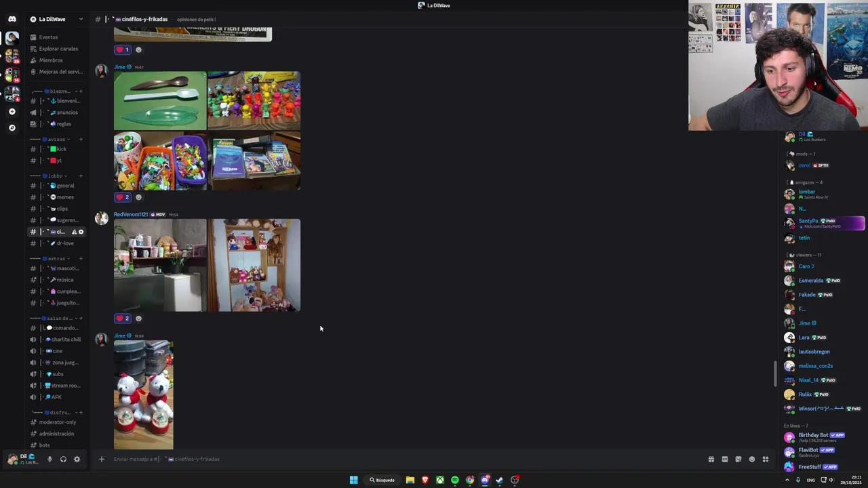Open Discord direct messages home
Screen dimensions: 868x488
(x=12, y=19)
